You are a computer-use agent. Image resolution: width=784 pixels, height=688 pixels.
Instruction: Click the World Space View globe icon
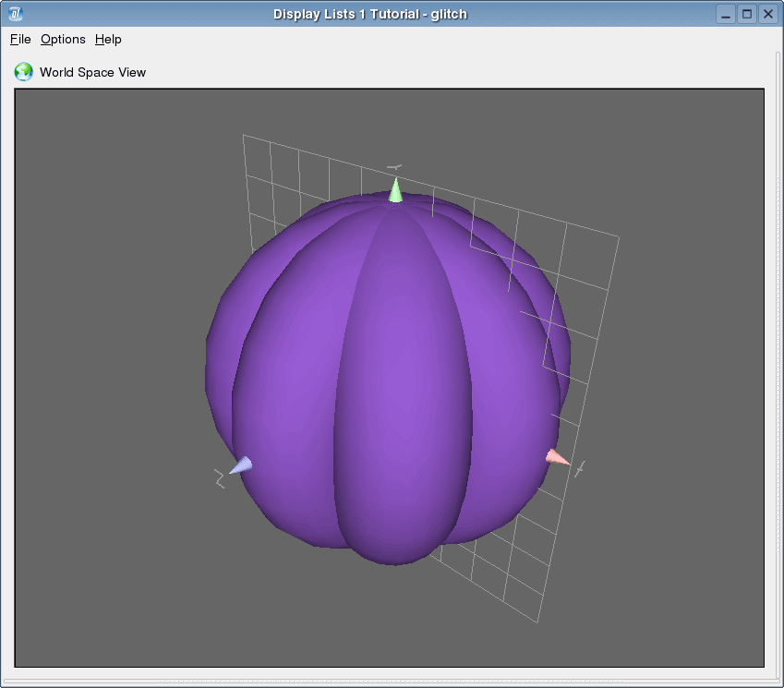[23, 72]
